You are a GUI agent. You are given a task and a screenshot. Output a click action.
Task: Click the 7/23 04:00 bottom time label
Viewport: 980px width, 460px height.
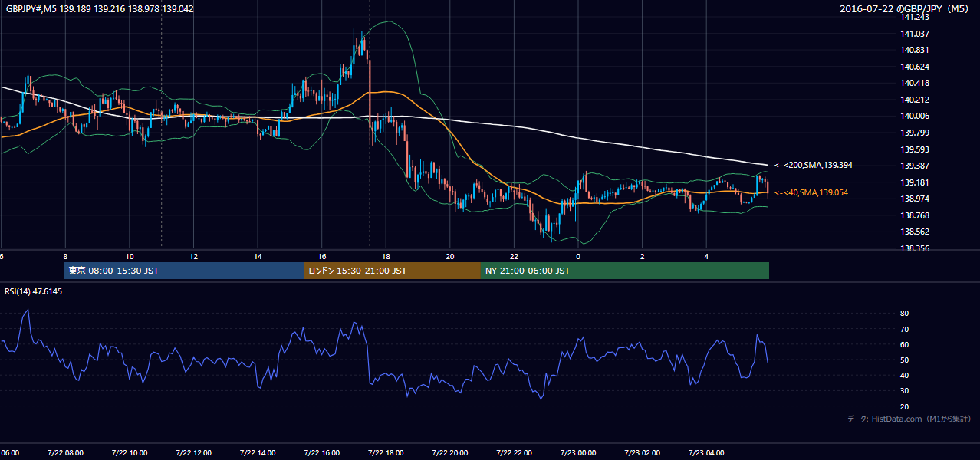[706, 453]
